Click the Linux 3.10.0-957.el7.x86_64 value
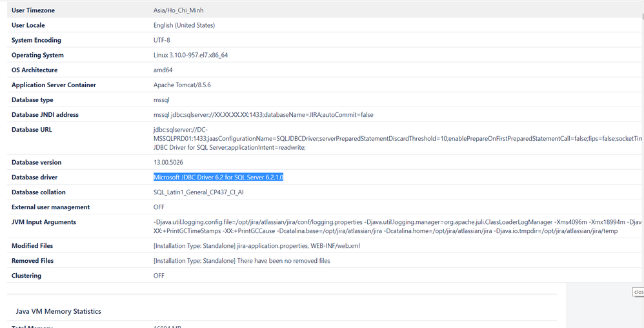The image size is (644, 328). coord(190,55)
